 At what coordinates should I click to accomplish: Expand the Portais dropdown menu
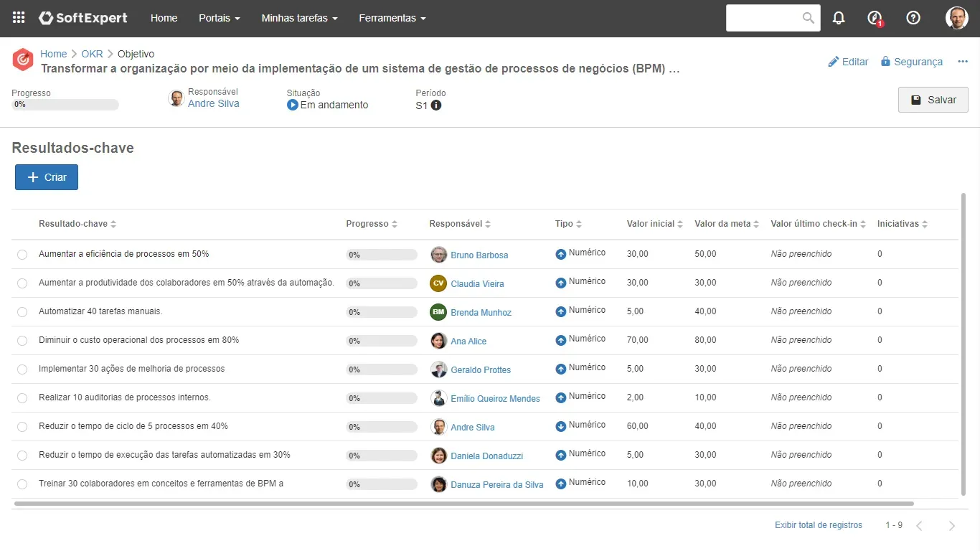[x=219, y=18]
